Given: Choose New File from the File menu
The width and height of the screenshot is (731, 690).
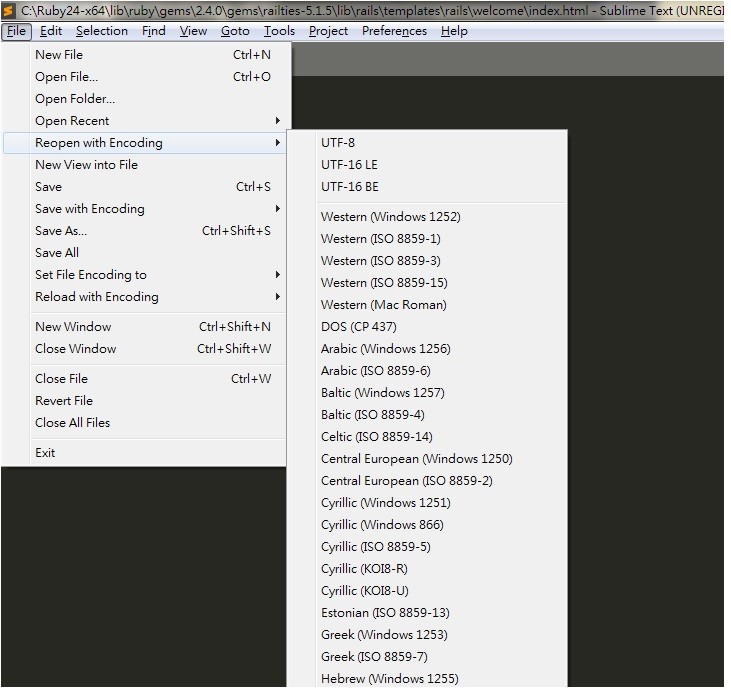Looking at the screenshot, I should (145, 55).
